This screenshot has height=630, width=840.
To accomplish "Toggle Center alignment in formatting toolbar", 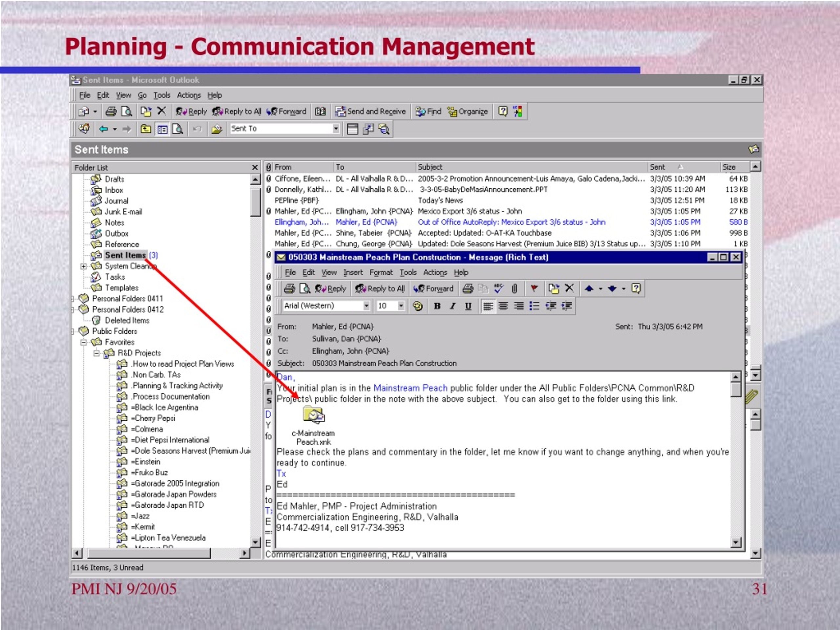I will click(503, 306).
